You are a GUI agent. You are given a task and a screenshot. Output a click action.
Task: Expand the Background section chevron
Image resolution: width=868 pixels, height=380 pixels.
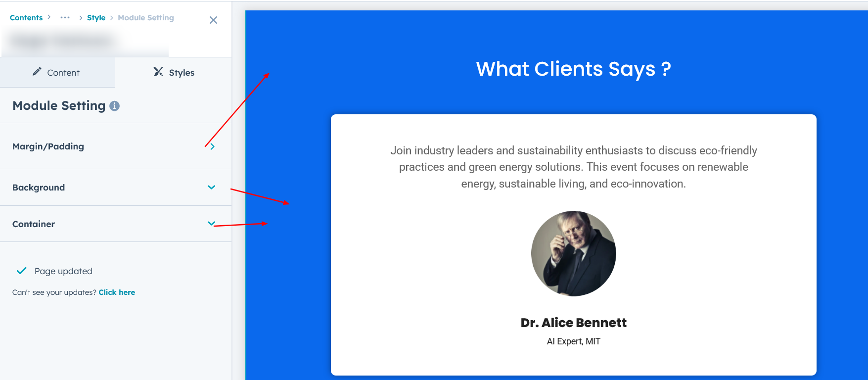[211, 188]
